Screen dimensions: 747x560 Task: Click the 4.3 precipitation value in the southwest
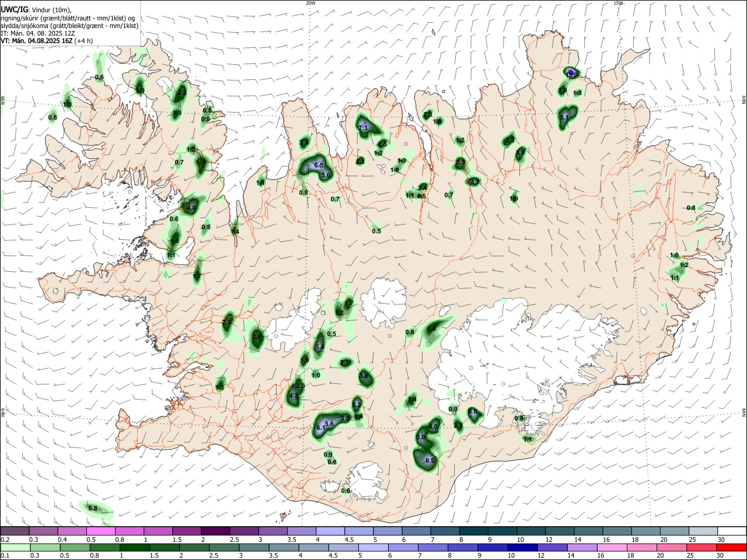(294, 396)
